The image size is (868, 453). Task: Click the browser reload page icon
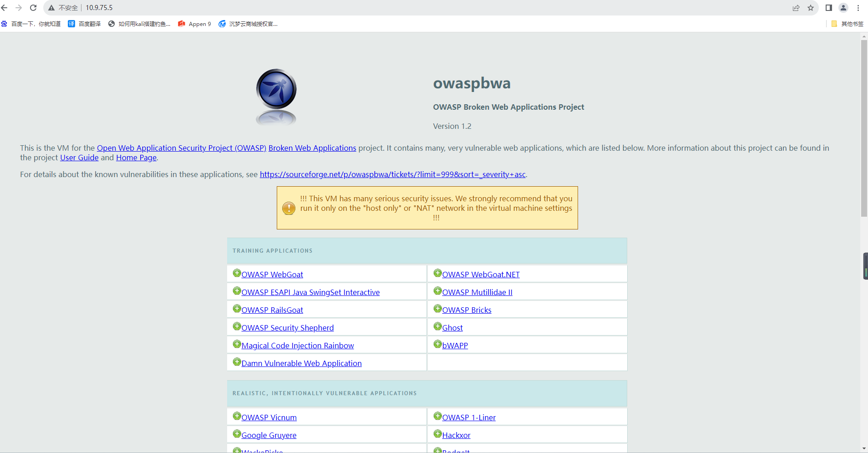pyautogui.click(x=33, y=8)
